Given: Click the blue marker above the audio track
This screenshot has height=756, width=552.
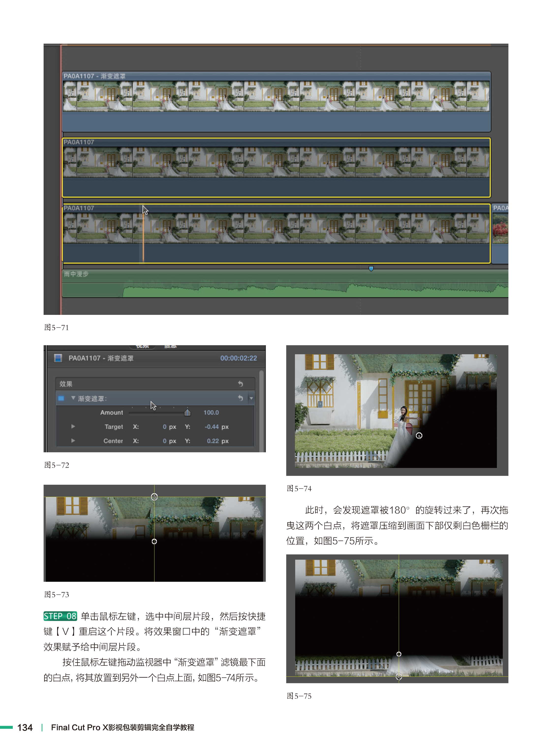Looking at the screenshot, I should [371, 269].
